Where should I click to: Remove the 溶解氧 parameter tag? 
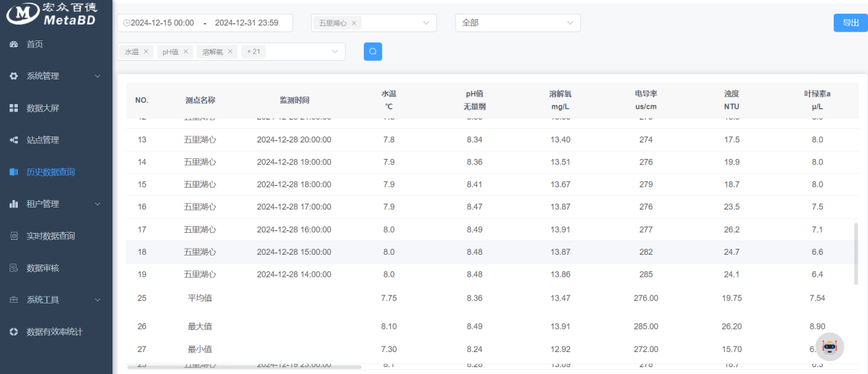point(230,51)
